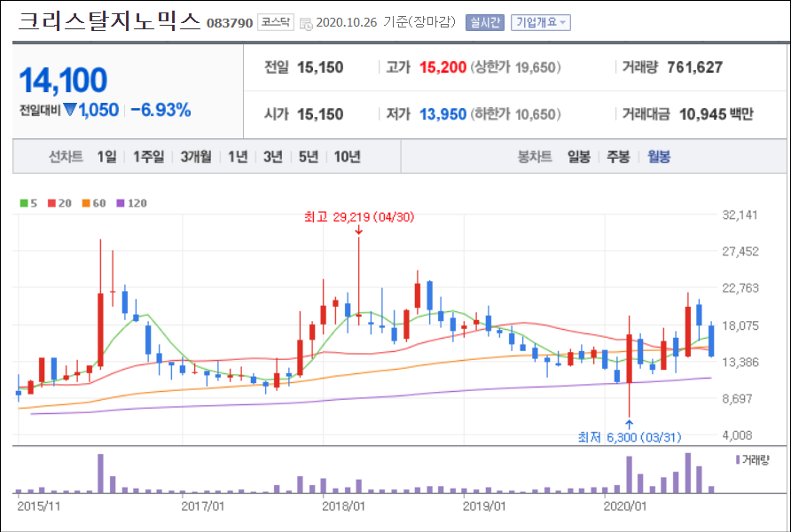Click the 전일 value 15,150
The height and width of the screenshot is (532, 791).
click(320, 67)
